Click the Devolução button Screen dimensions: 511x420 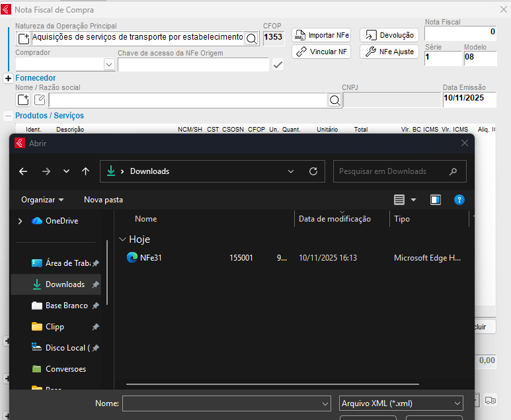pyautogui.click(x=389, y=35)
